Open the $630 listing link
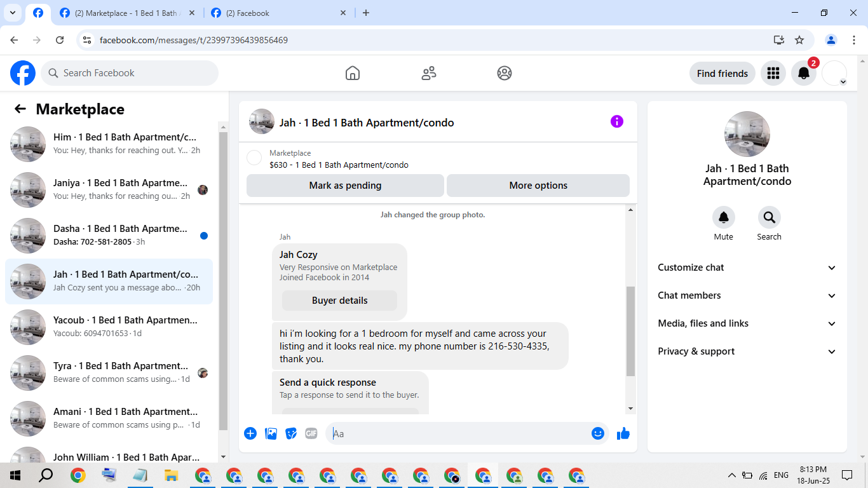868x488 pixels. click(x=339, y=165)
